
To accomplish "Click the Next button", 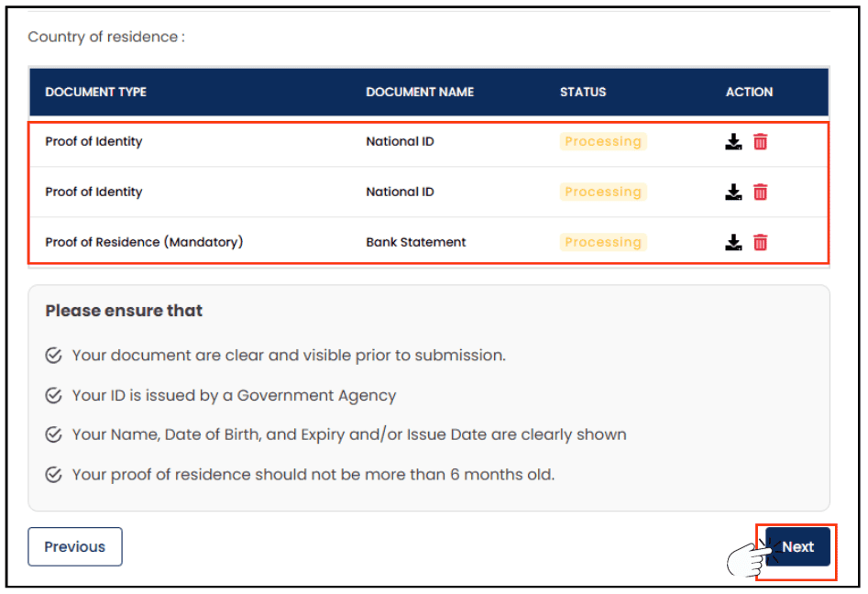I will pos(797,547).
